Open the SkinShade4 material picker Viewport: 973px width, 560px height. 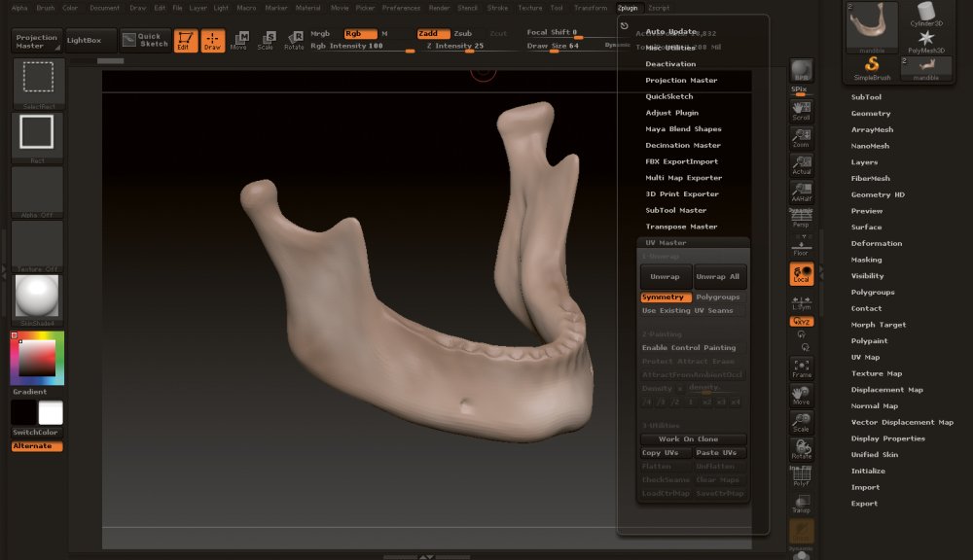pyautogui.click(x=37, y=300)
